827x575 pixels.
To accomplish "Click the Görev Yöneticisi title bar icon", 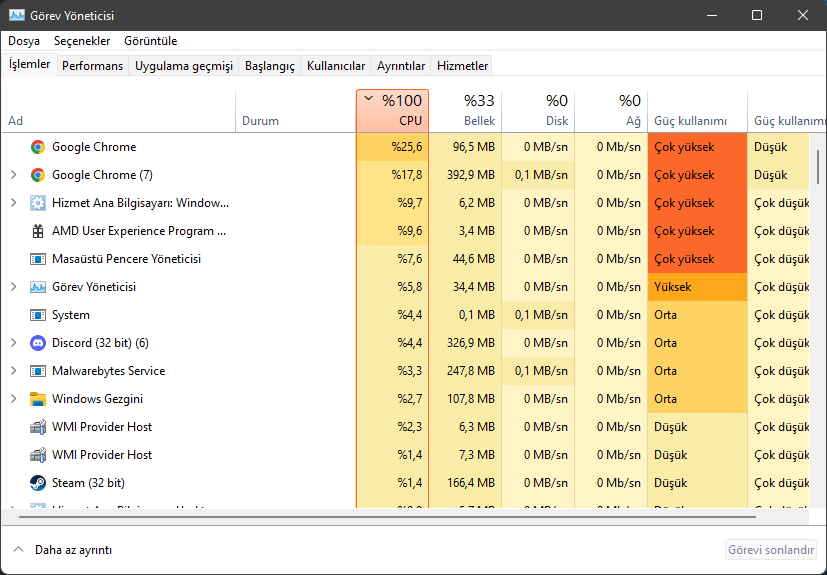I will click(16, 15).
